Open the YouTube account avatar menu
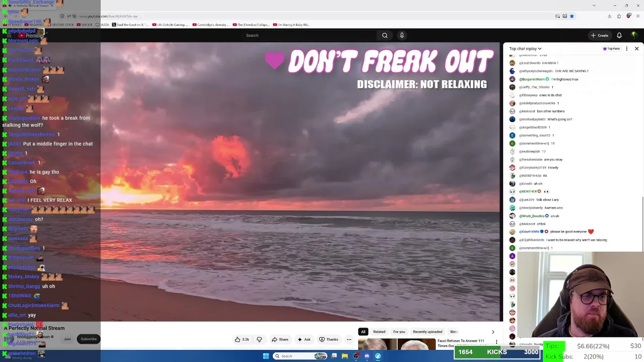The width and height of the screenshot is (644, 362). pyautogui.click(x=634, y=35)
